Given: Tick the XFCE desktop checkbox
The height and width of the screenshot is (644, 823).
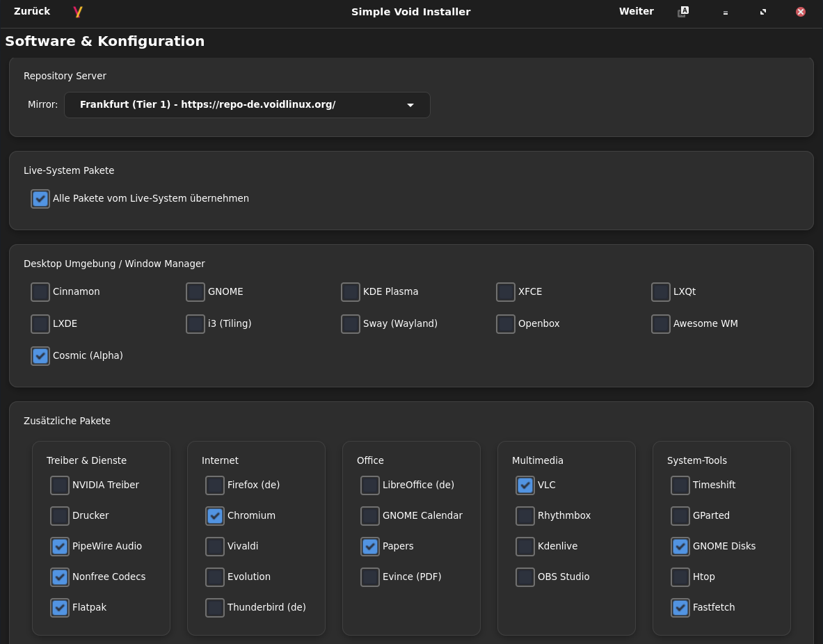Looking at the screenshot, I should [x=506, y=292].
